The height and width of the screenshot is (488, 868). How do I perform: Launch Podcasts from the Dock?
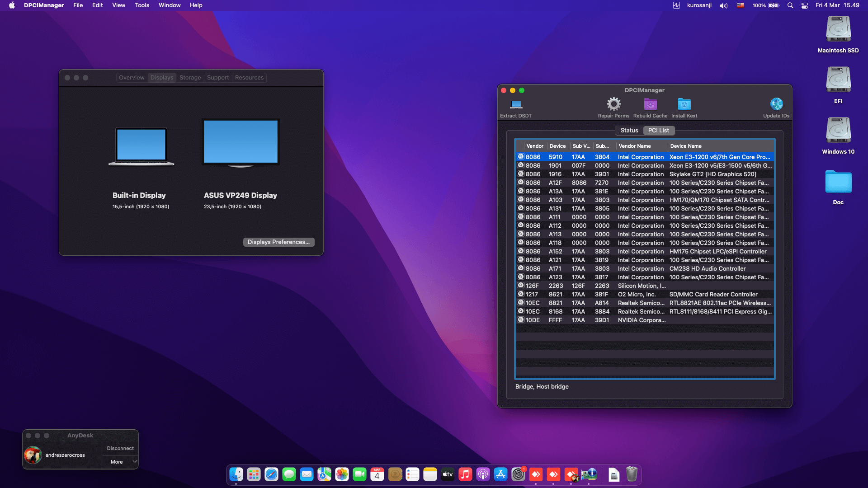click(x=483, y=474)
